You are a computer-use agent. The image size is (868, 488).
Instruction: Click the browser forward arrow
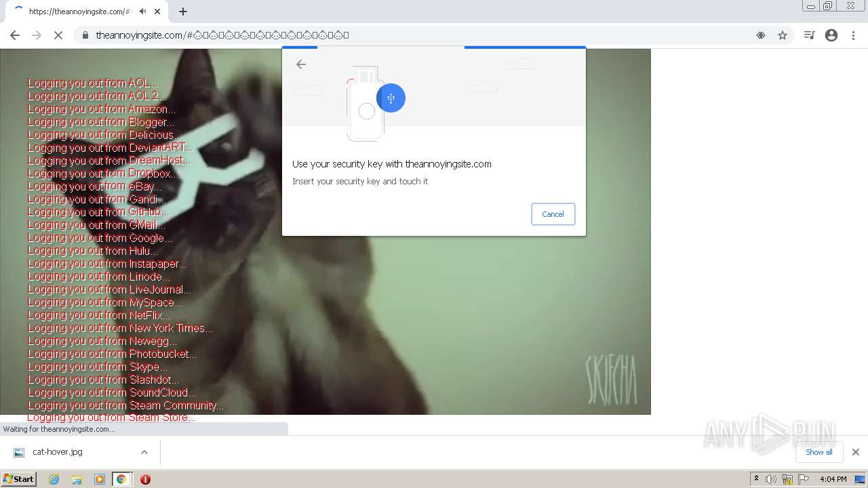pos(37,35)
